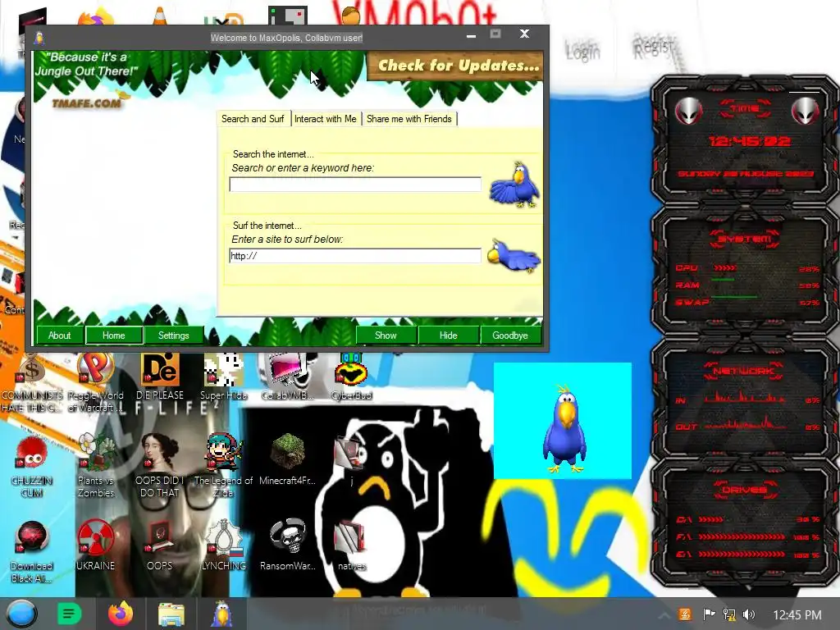The image size is (840, 630).
Task: Click the SWAP usage row
Action: click(747, 302)
